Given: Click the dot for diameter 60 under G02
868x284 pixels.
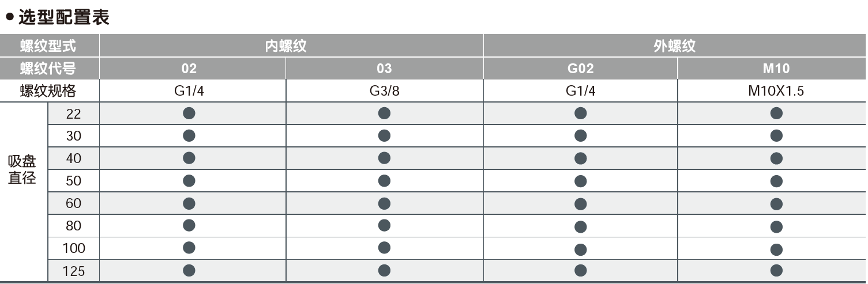Looking at the screenshot, I should (x=581, y=204).
